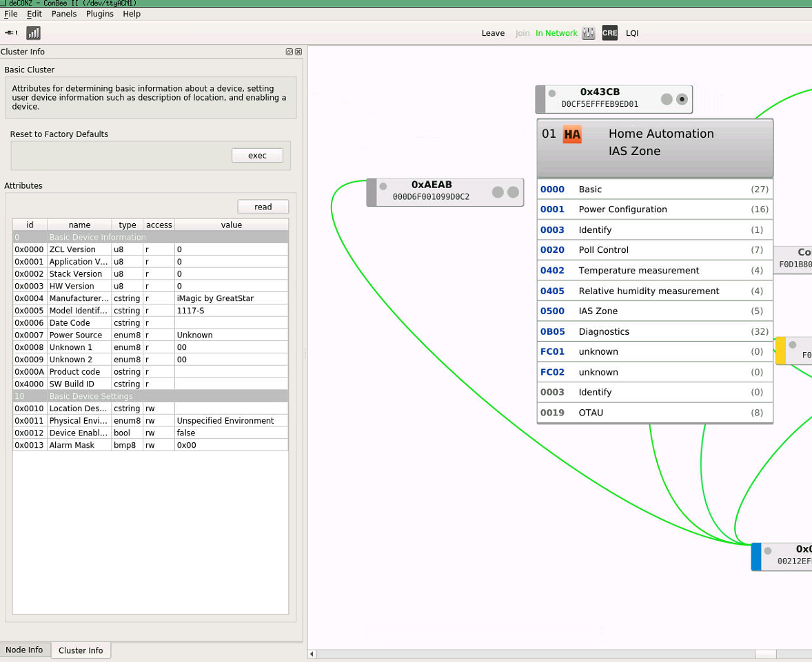Click yellow node color bar
This screenshot has width=812, height=662.
[780, 351]
